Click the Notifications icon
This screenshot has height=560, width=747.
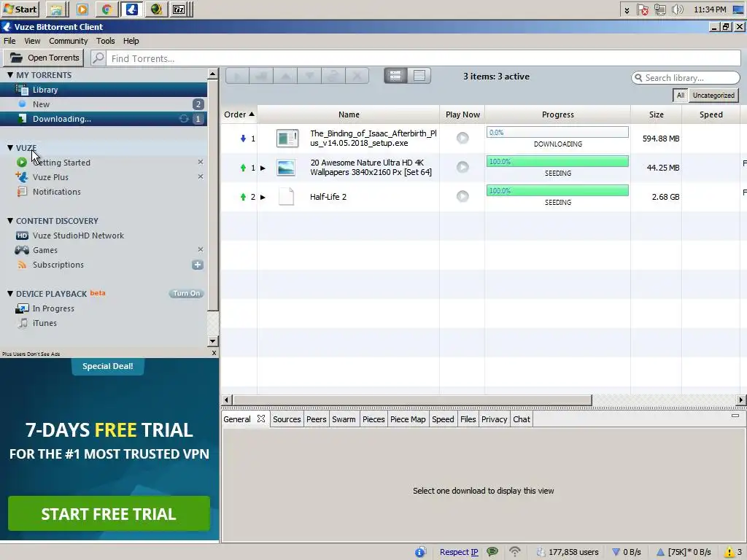[x=22, y=192]
